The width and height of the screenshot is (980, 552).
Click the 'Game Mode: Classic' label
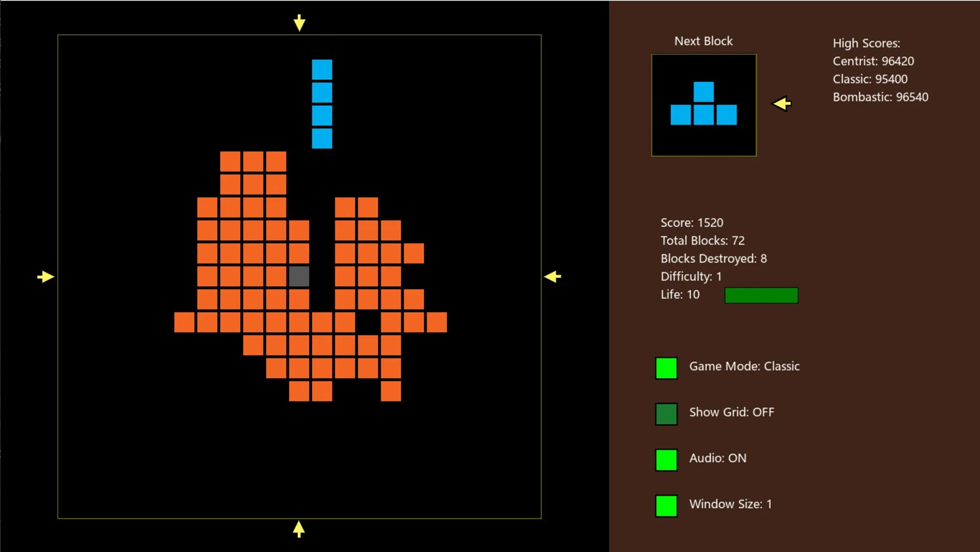(744, 366)
